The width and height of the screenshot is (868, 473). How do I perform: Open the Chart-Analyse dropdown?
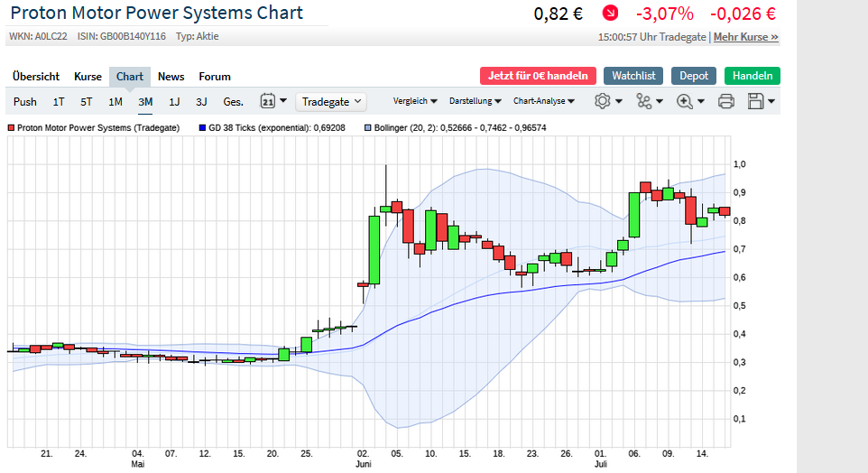pyautogui.click(x=544, y=101)
